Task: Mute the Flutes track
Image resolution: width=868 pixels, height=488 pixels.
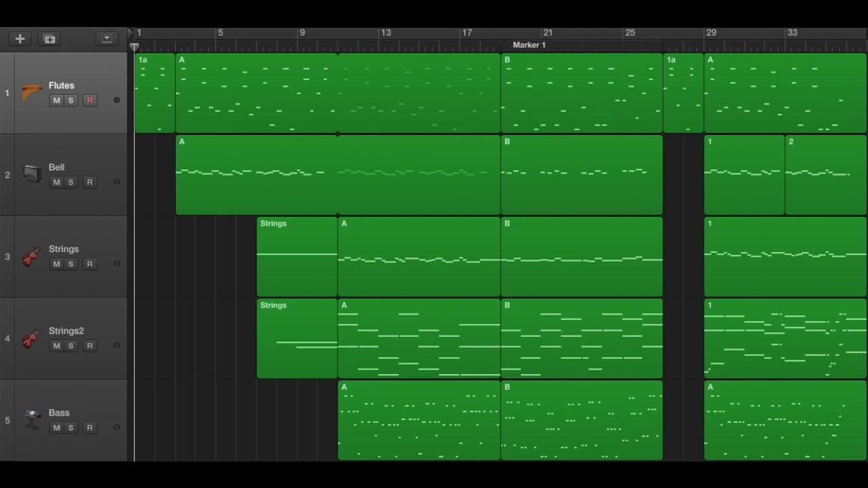Action: coord(56,100)
